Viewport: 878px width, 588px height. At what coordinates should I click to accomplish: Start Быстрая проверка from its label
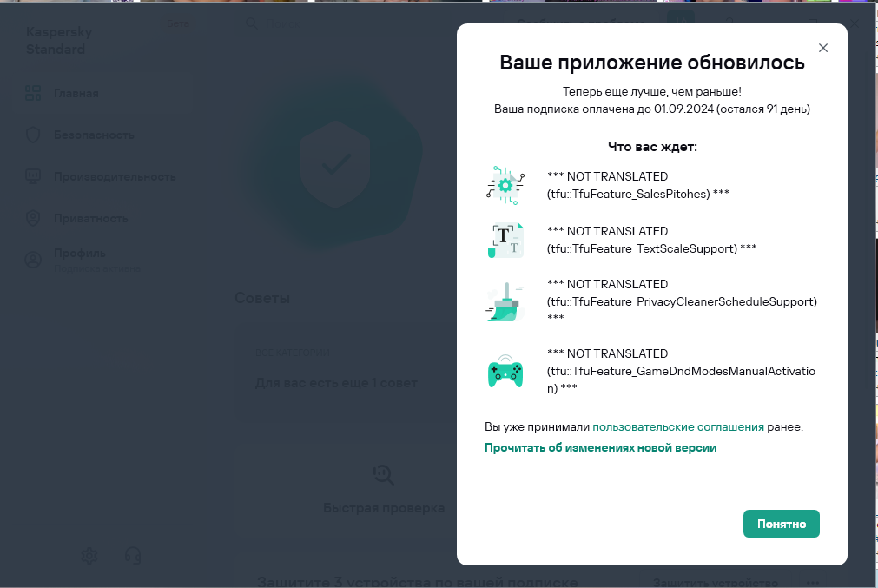point(384,508)
